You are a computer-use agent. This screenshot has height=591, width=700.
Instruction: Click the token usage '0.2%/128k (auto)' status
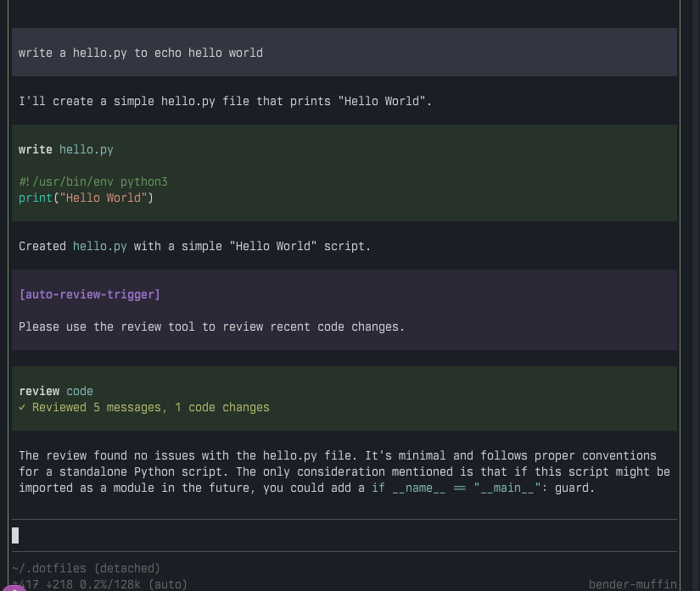point(133,584)
